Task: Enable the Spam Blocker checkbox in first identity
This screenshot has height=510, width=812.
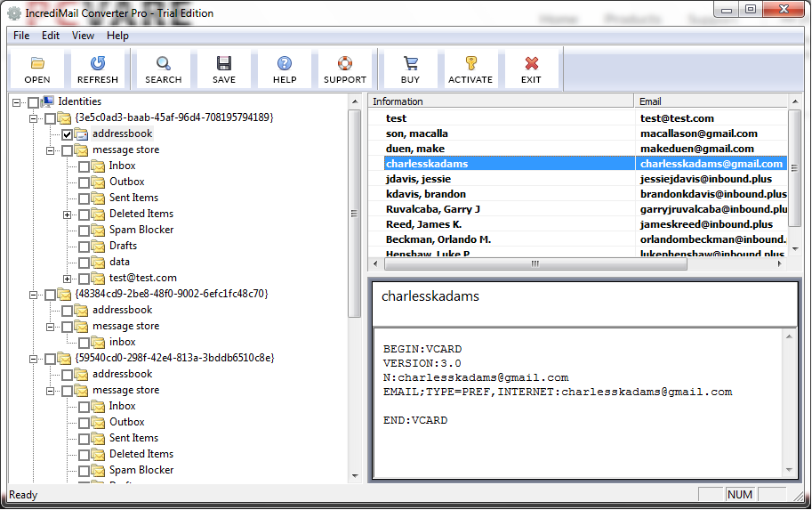Action: [84, 231]
